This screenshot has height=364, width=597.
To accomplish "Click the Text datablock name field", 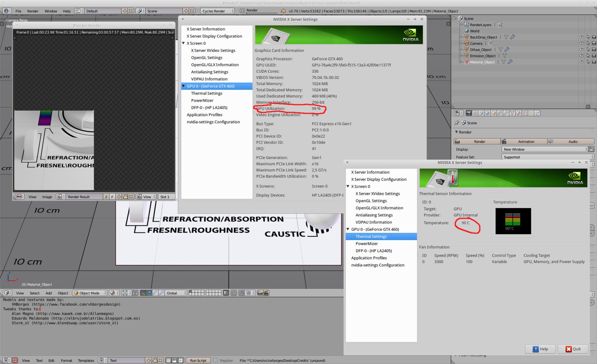I will (127, 361).
